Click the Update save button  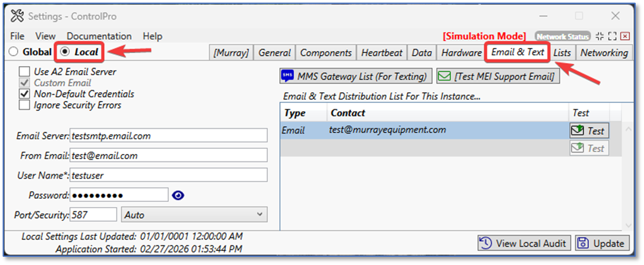tap(602, 243)
